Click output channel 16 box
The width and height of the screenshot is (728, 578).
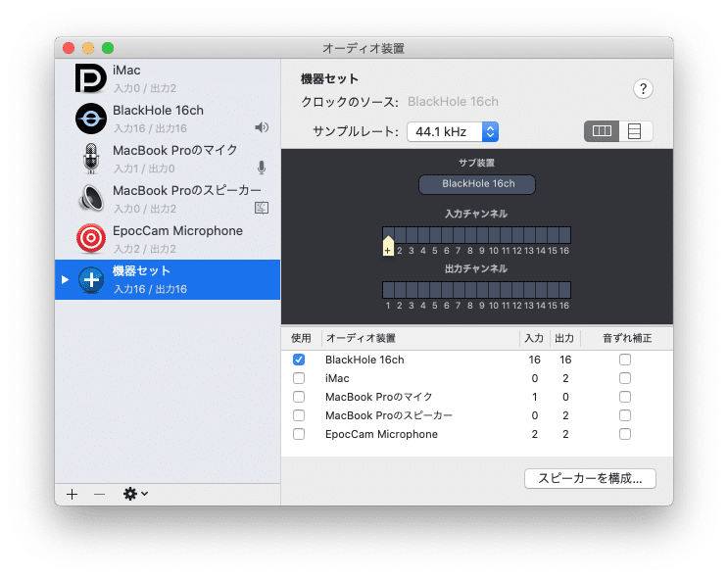point(564,290)
